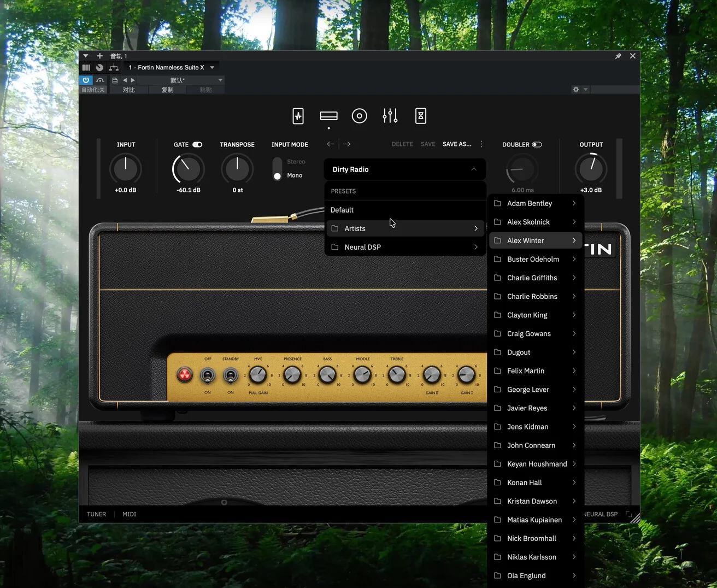Image resolution: width=717 pixels, height=588 pixels.
Task: Flip the Stereo/Mono input mode switch
Action: [278, 169]
